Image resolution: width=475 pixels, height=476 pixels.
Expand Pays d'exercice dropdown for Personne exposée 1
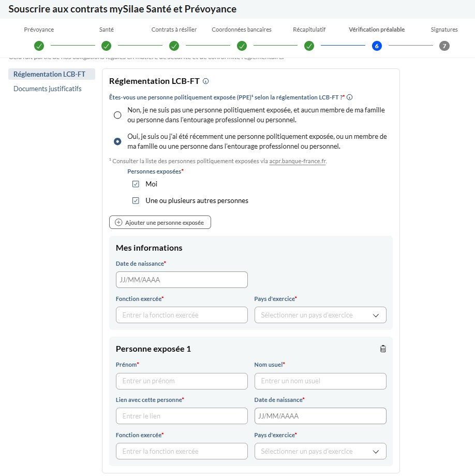tap(320, 451)
